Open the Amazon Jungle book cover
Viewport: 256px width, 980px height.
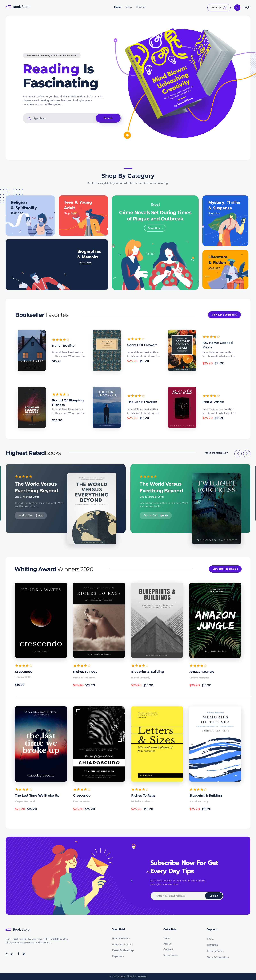click(215, 620)
